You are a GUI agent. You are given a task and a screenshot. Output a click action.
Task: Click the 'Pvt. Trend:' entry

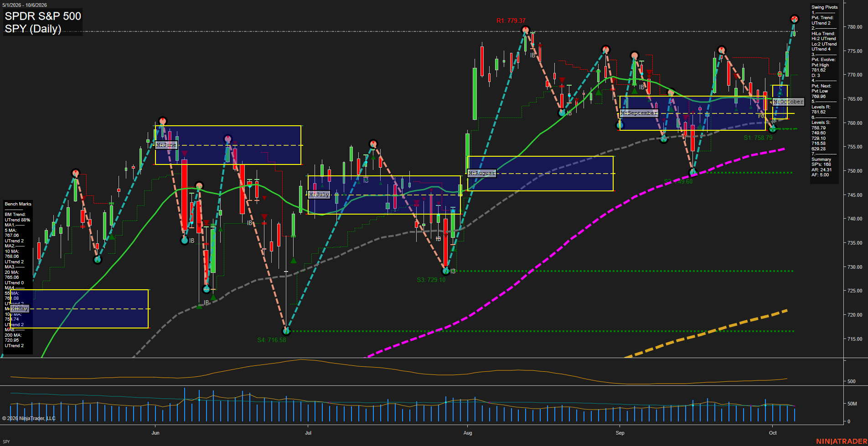click(x=822, y=18)
